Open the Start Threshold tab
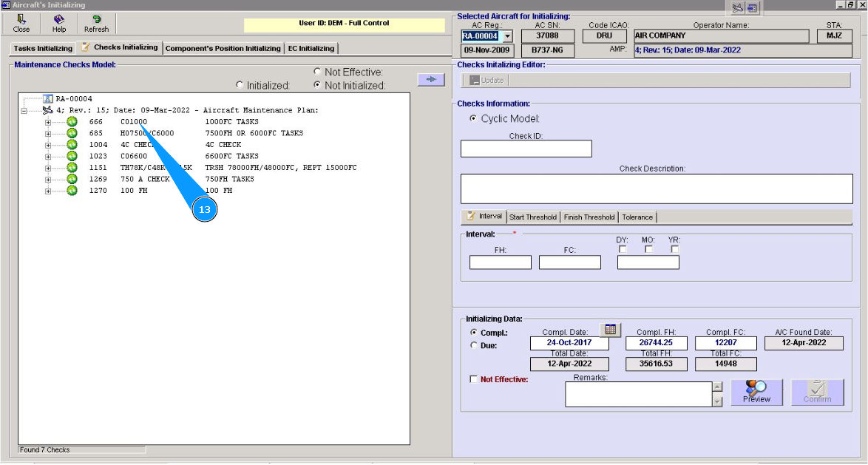 532,217
